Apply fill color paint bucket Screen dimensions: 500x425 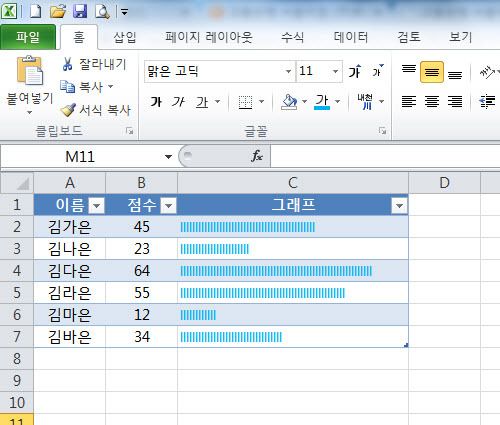pyautogui.click(x=289, y=102)
